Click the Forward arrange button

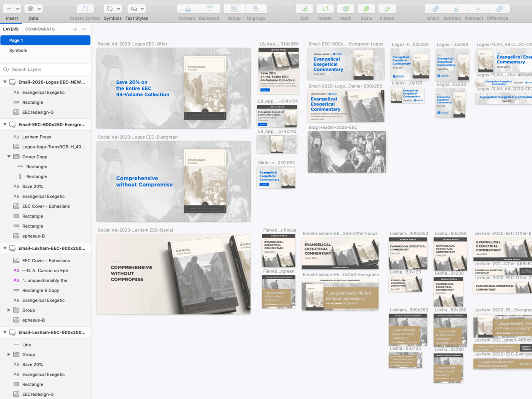coord(187,9)
